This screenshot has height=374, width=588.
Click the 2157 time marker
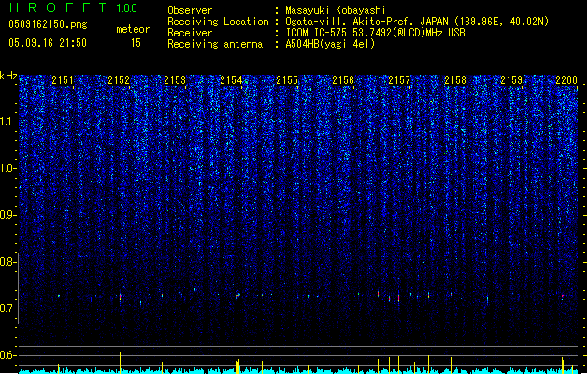tap(399, 80)
